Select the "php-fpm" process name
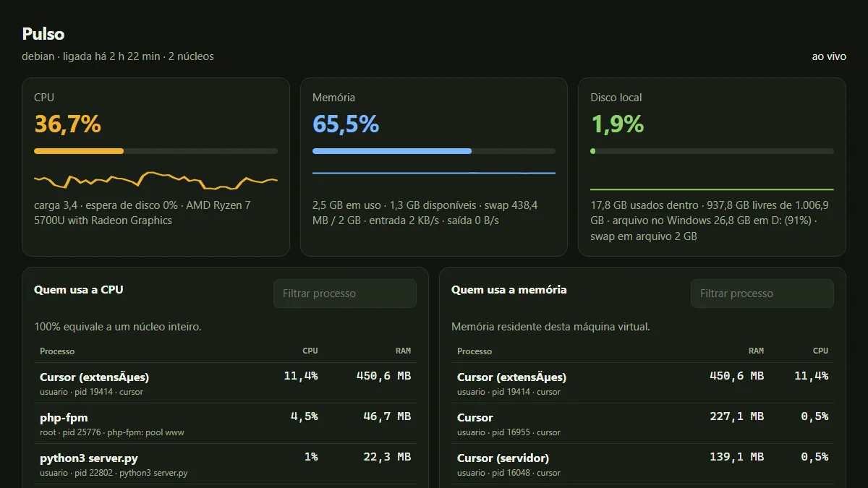 [x=64, y=417]
